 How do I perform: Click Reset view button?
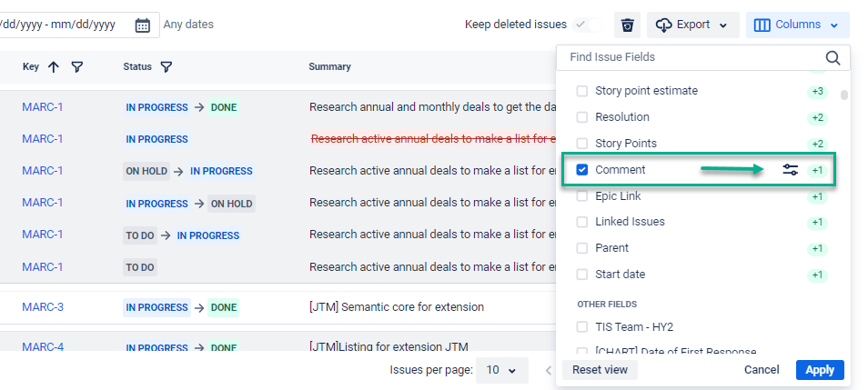600,370
